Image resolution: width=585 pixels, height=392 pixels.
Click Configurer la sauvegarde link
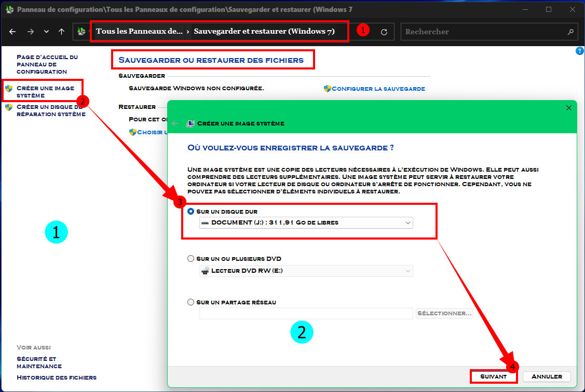[x=378, y=89]
